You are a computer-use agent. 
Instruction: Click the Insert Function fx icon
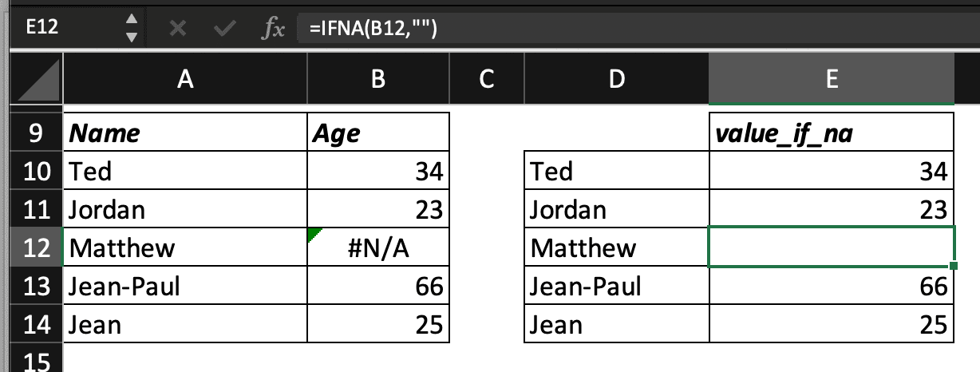275,29
